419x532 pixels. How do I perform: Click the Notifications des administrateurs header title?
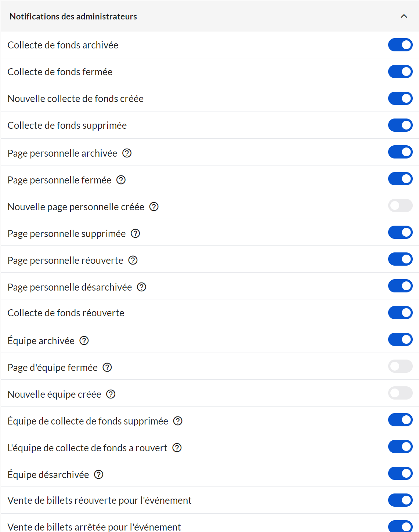pyautogui.click(x=73, y=17)
